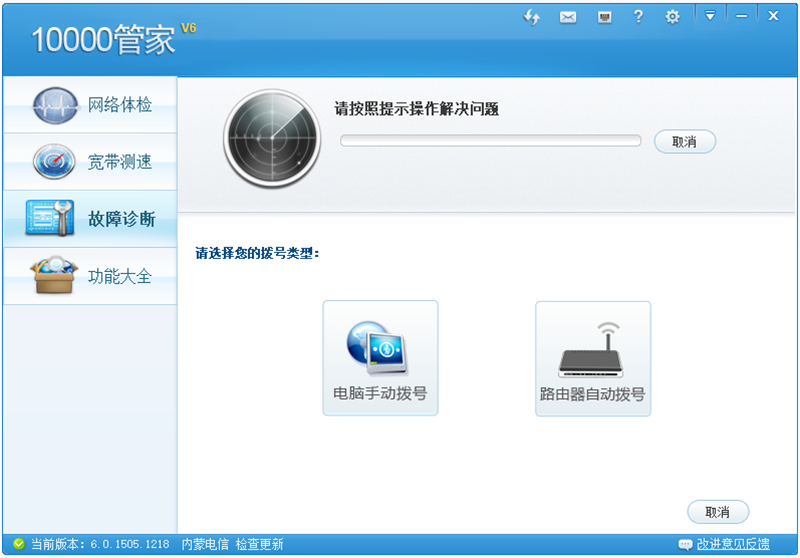Minimize the 10000管家 window
This screenshot has width=800, height=558.
tap(741, 16)
